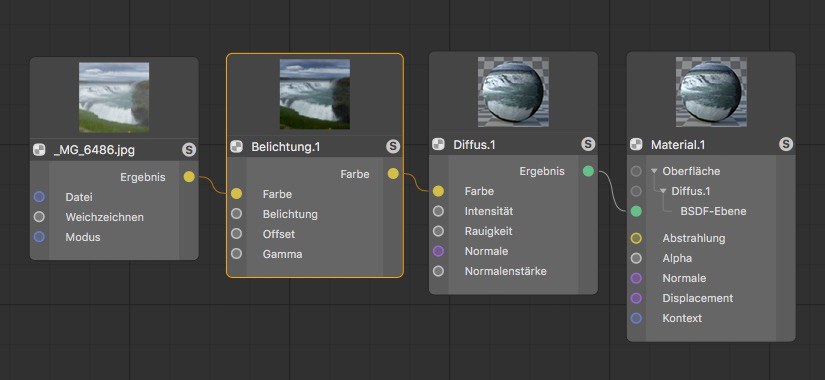
Task: Click the yellow Ergebnis output port of image node
Action: point(189,177)
